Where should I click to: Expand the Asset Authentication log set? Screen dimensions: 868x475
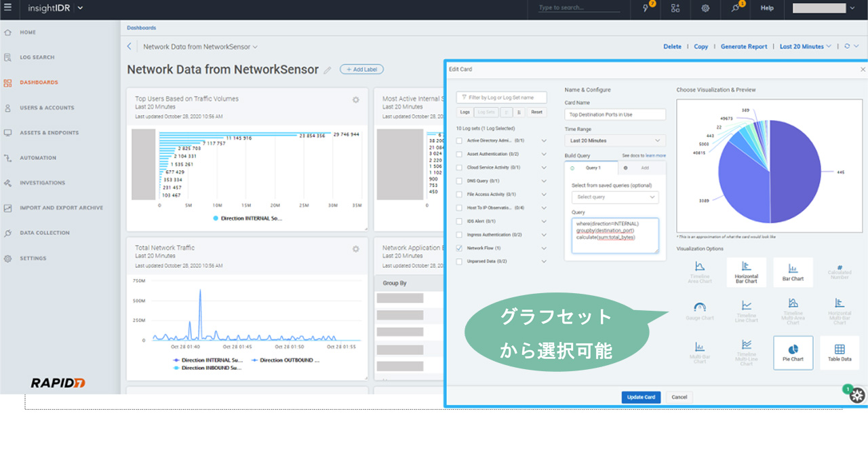(x=544, y=154)
